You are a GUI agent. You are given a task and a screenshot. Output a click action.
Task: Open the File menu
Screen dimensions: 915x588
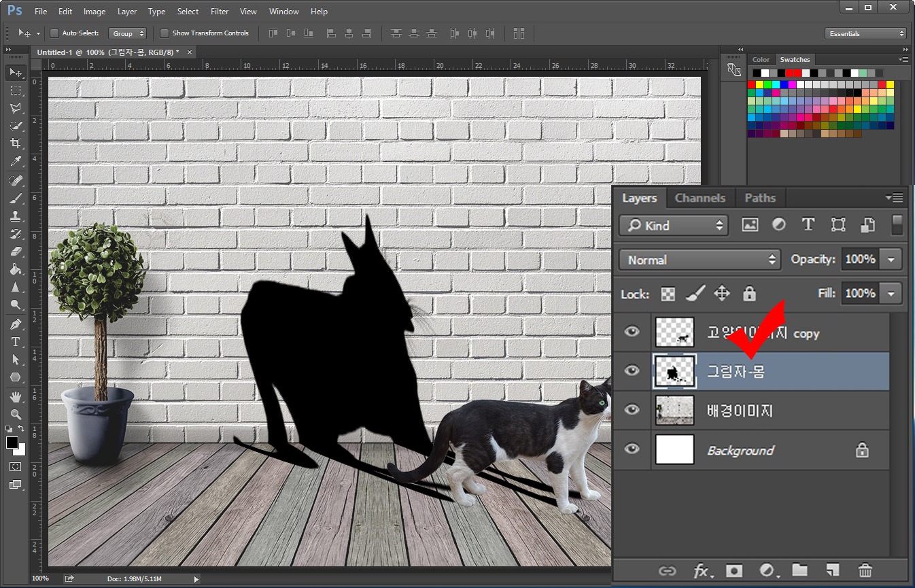[41, 12]
